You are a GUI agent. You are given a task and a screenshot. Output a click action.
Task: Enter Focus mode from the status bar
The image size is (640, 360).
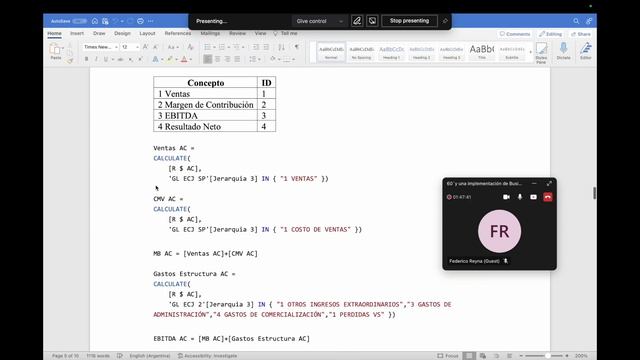coord(448,356)
